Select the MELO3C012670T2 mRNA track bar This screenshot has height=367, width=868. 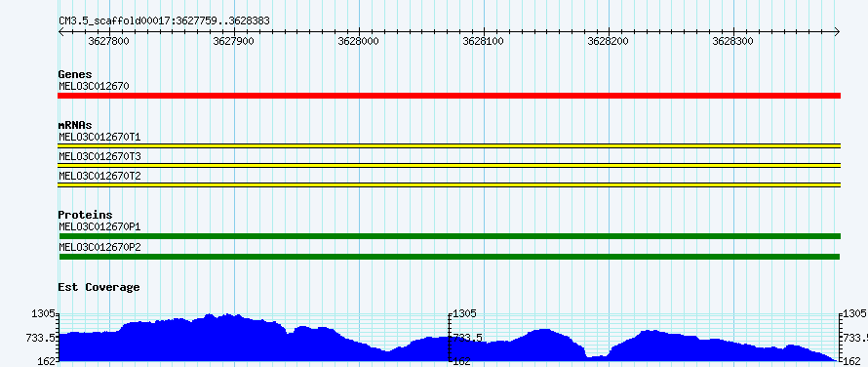[x=449, y=184]
